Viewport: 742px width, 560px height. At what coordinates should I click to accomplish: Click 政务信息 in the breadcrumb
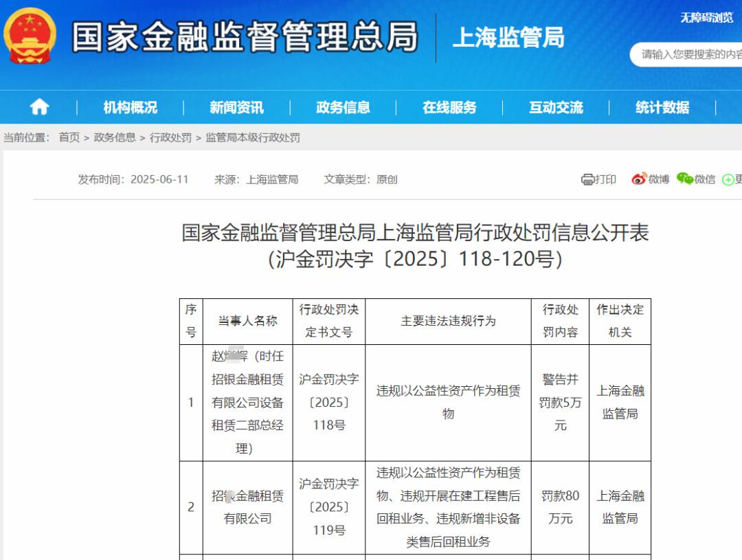(115, 137)
